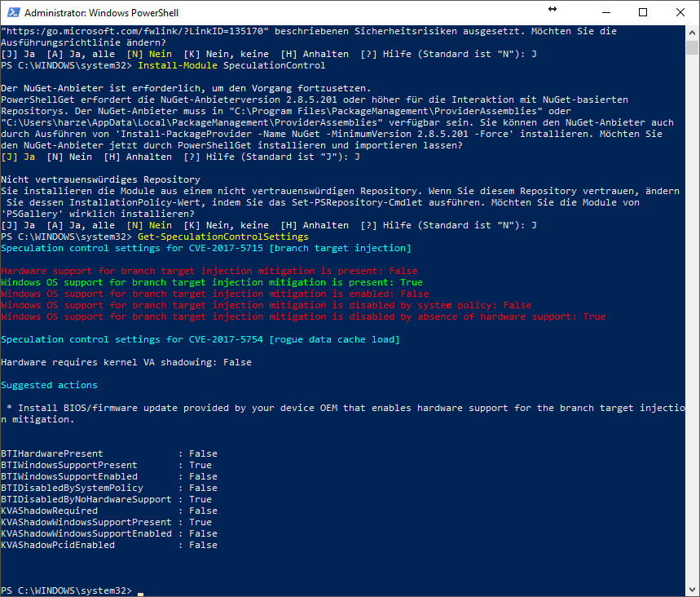
Task: Click the KVAShadowWindowsSupportEnabled row
Action: (x=109, y=533)
